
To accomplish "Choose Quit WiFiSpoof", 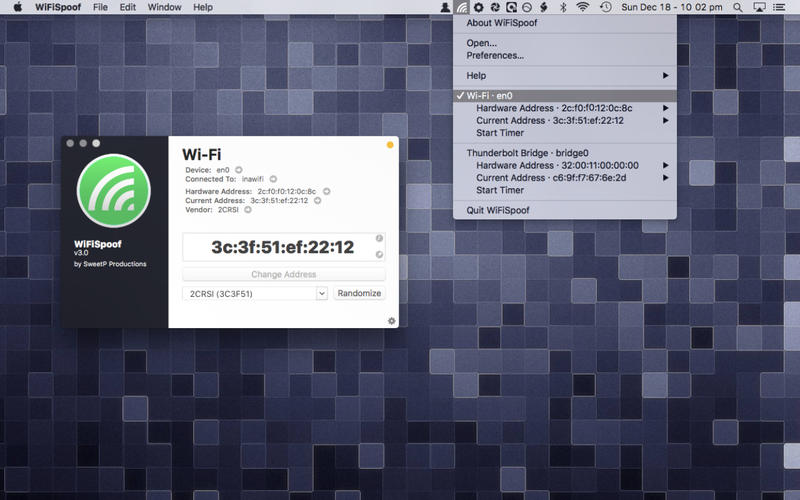I will pos(565,210).
